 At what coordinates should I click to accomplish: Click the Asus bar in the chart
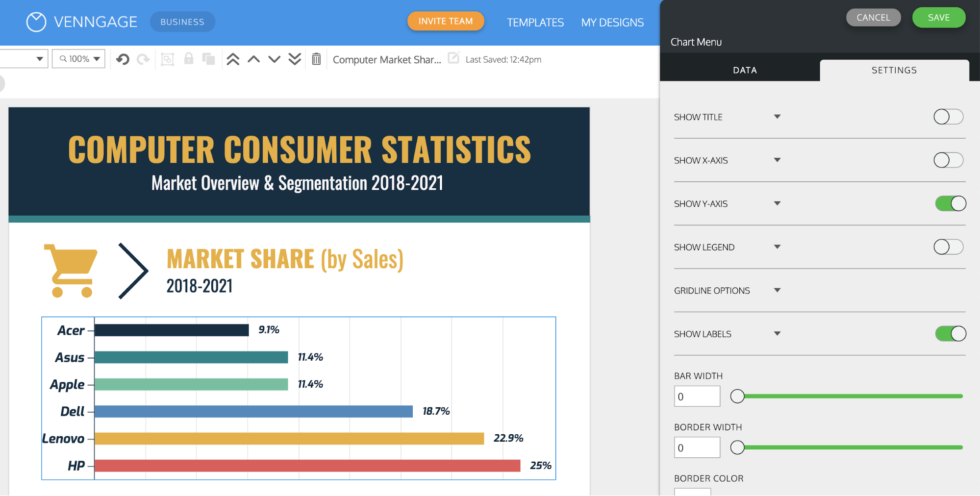click(x=191, y=357)
